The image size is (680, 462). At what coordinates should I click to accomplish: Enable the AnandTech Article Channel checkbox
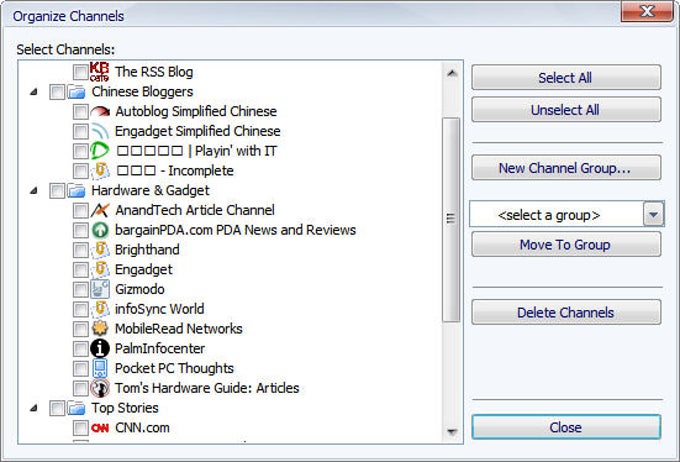80,210
